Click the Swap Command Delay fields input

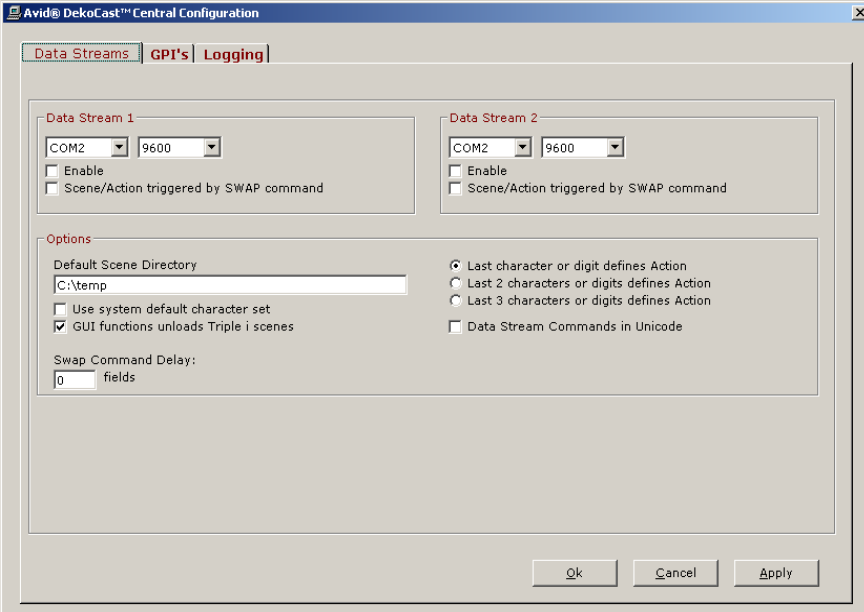coord(75,380)
